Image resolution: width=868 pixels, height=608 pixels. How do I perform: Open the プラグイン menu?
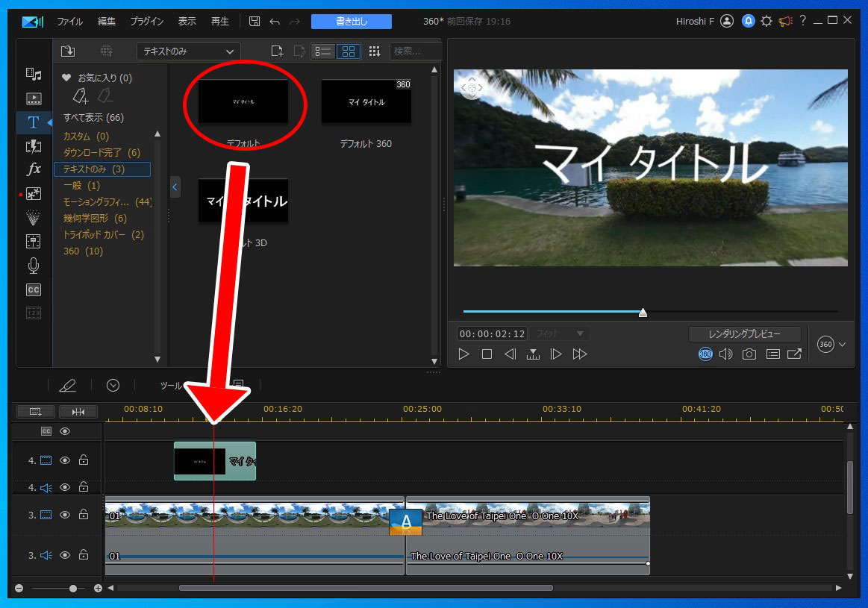(147, 22)
